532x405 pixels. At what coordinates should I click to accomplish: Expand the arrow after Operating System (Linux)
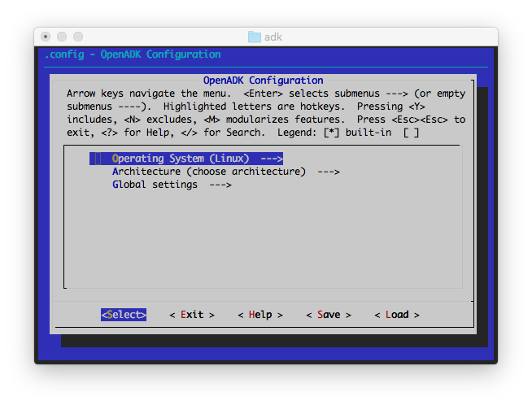(x=272, y=159)
